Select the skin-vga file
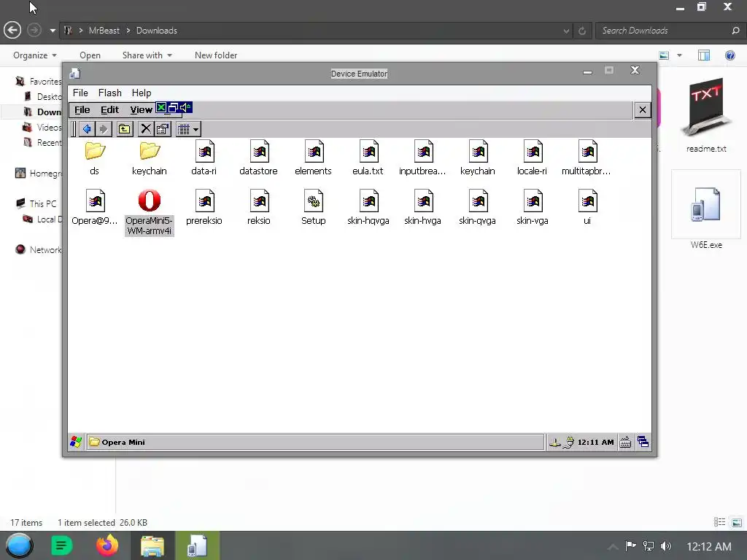747x560 pixels. click(532, 208)
